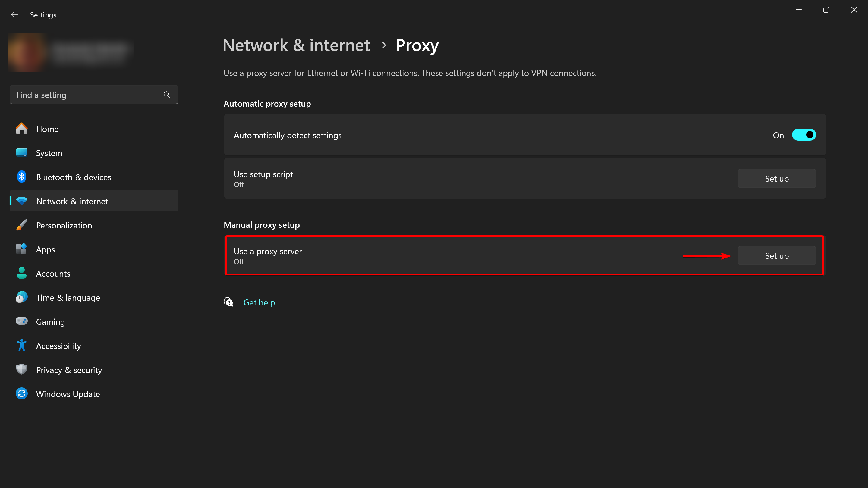Screen dimensions: 868x488
Task: Click the breadcrumb chevron separator
Action: pos(384,45)
